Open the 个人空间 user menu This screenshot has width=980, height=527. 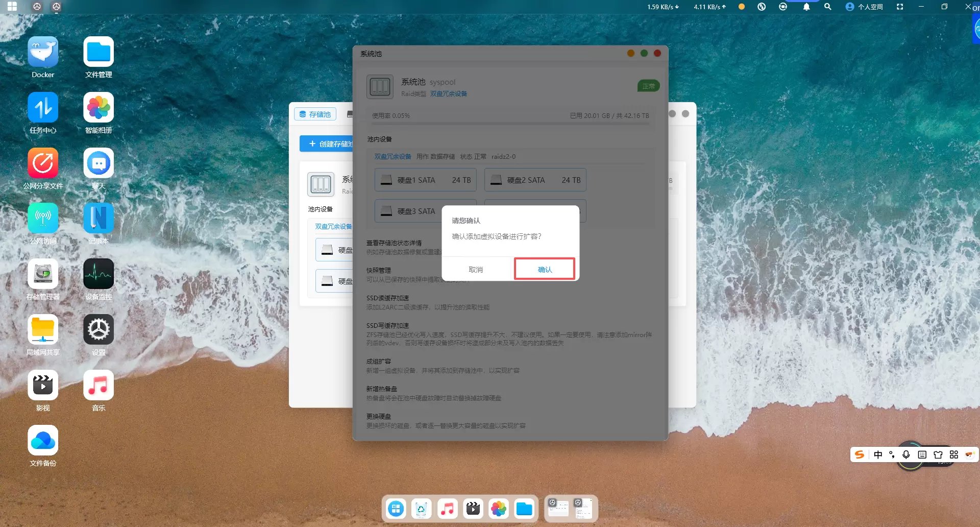[865, 7]
